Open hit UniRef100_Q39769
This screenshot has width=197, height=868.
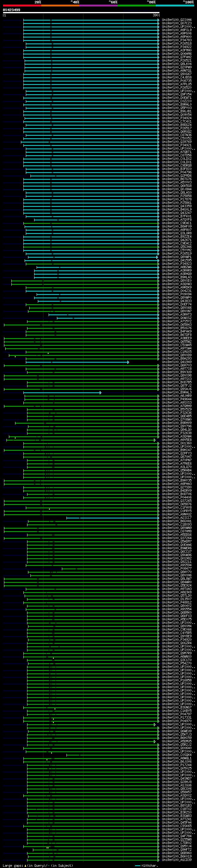[x=177, y=142]
